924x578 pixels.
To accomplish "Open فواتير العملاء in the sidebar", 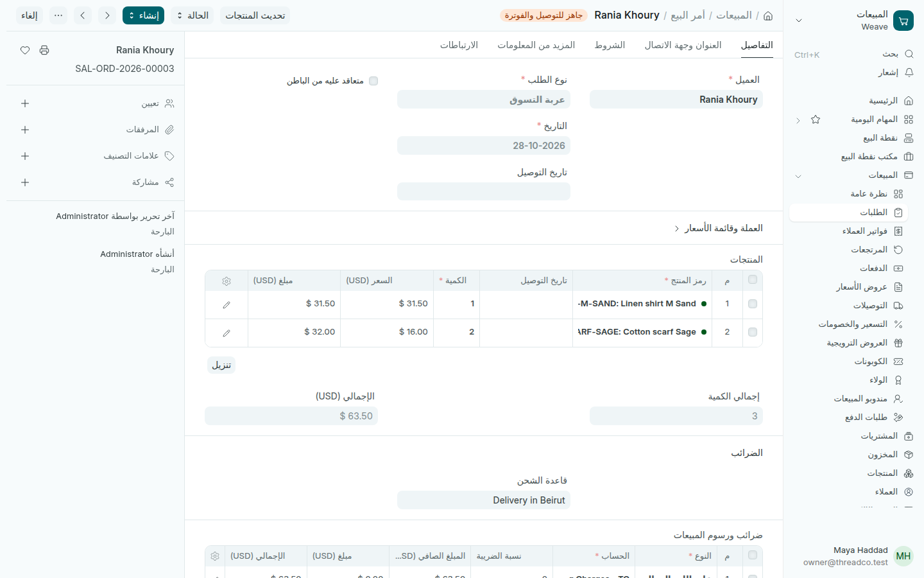I will pos(848,231).
